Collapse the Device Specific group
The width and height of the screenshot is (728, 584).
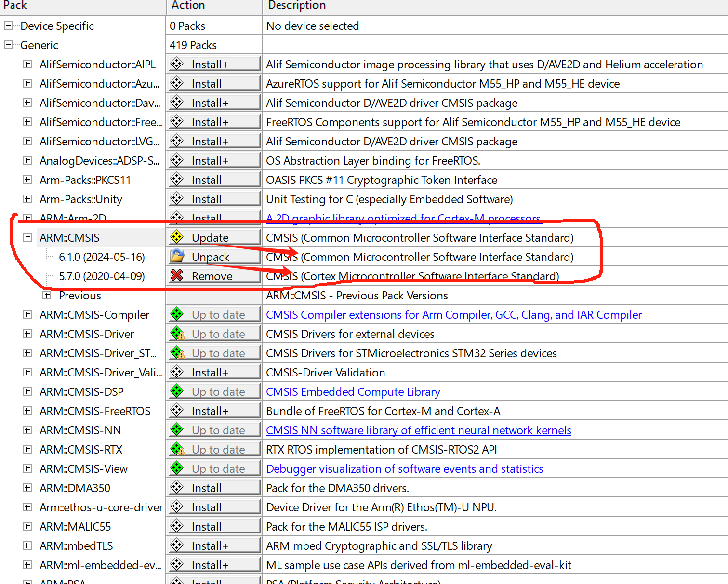click(x=8, y=26)
